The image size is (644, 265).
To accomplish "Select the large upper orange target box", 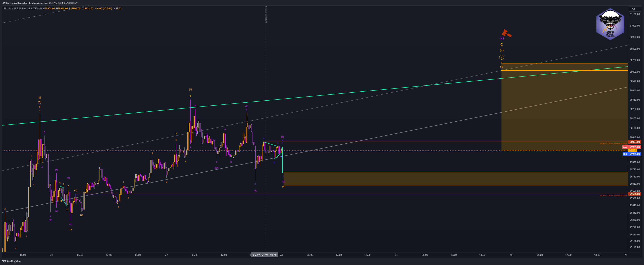I will 565,107.
